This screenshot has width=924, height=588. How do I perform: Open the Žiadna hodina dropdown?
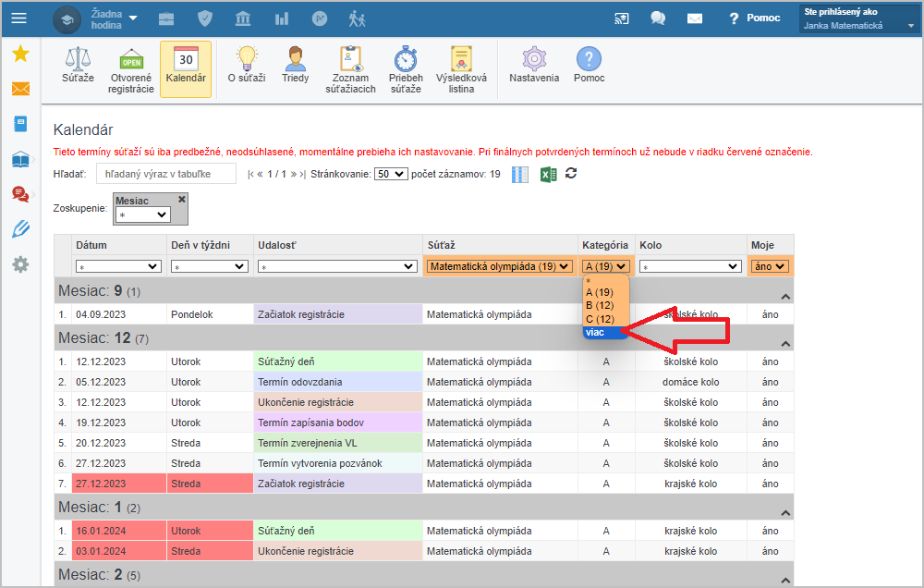114,19
